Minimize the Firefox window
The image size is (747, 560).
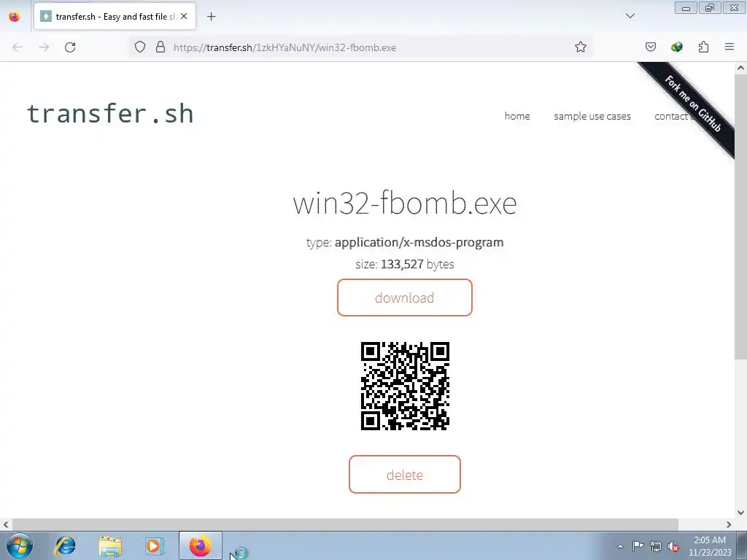(686, 8)
